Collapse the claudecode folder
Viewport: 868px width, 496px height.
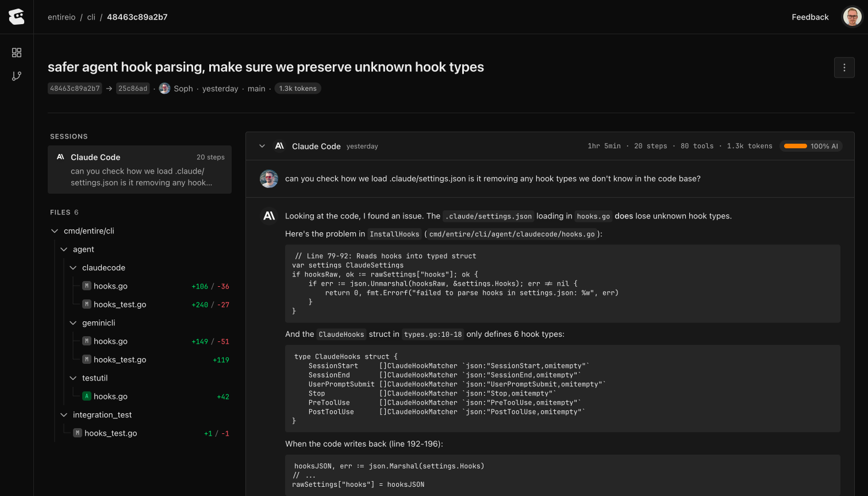73,268
